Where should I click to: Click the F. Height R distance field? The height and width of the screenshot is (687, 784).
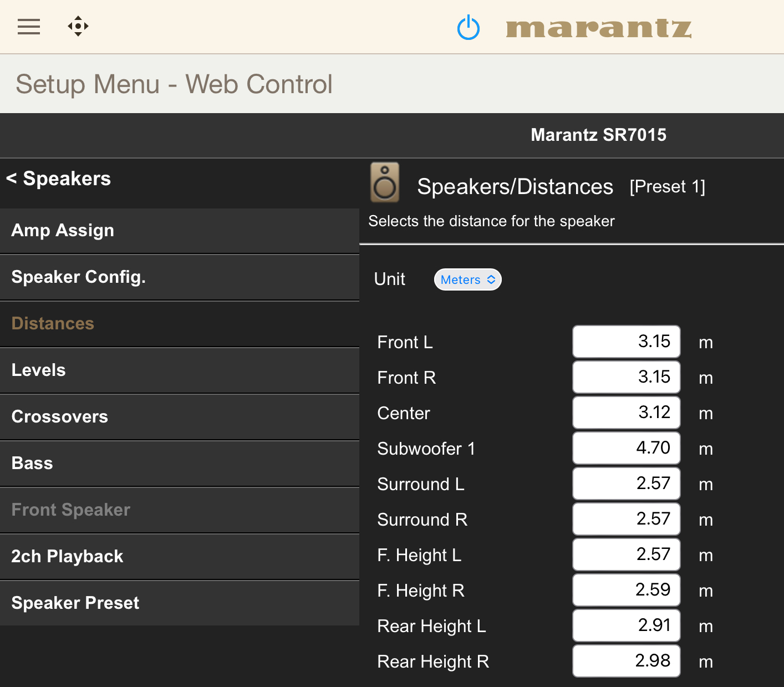tap(627, 590)
